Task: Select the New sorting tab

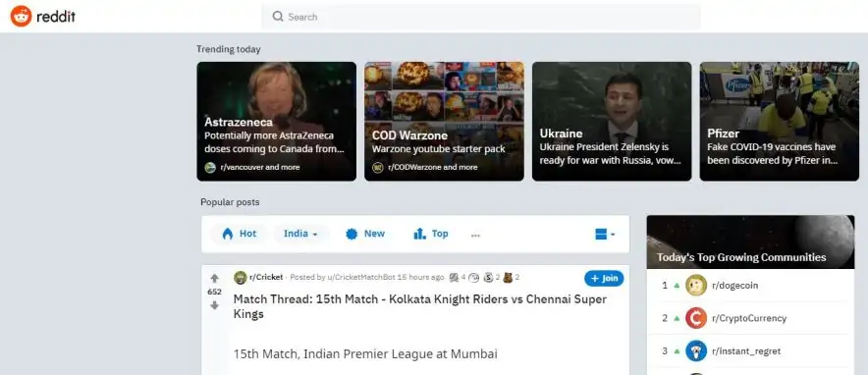Action: [365, 234]
